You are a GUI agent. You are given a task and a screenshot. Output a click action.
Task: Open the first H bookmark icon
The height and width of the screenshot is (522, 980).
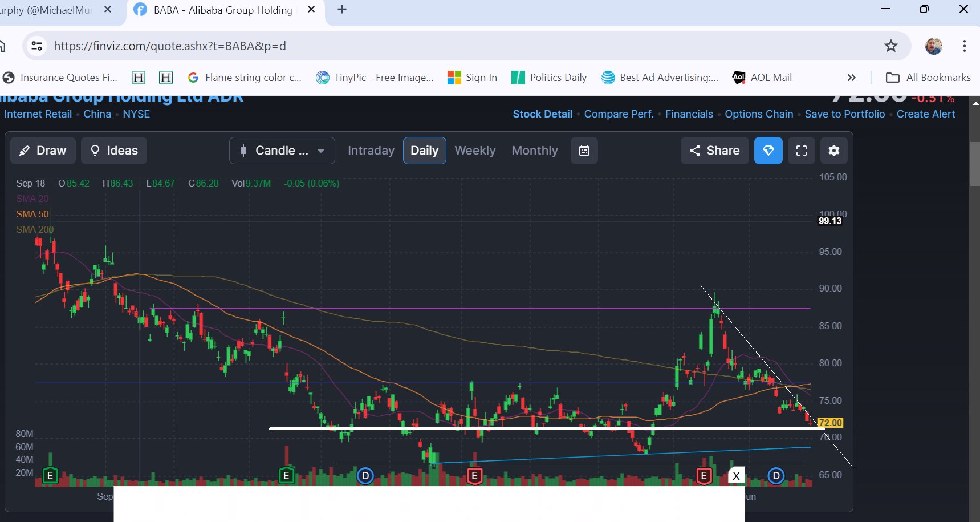pos(139,78)
